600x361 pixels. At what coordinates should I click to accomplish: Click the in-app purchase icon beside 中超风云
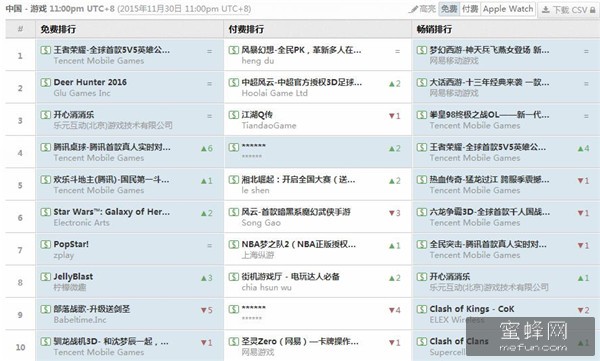click(234, 82)
